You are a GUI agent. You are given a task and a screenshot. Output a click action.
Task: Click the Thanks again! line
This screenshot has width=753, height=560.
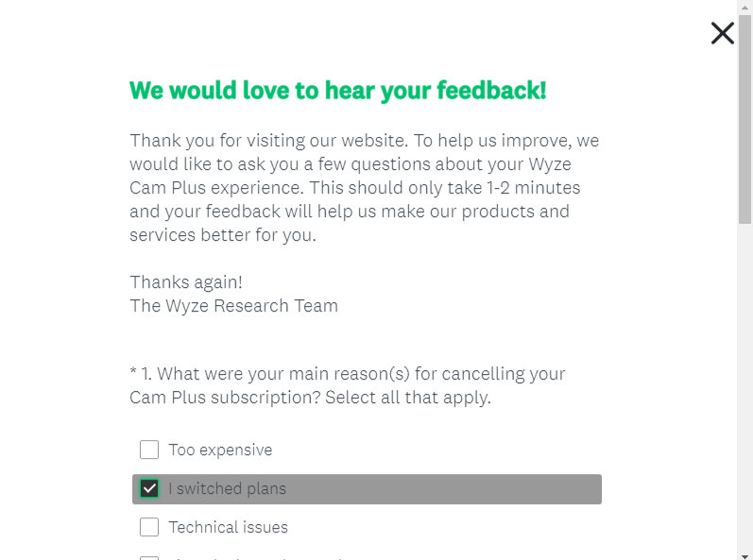pos(186,282)
